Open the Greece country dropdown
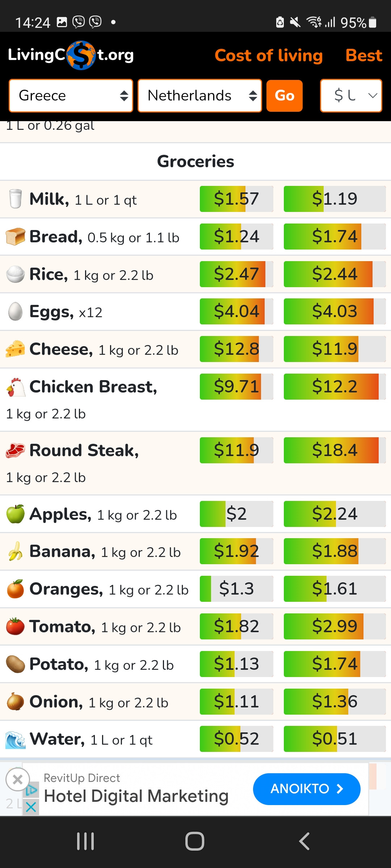The image size is (391, 868). (71, 96)
